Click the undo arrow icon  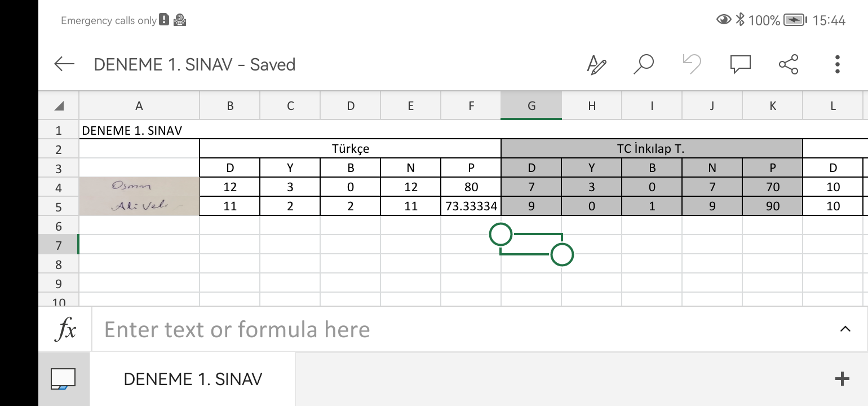click(x=691, y=64)
